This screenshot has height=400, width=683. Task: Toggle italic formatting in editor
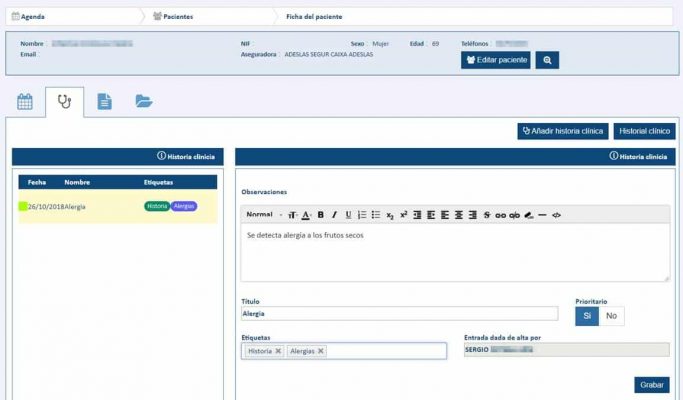pos(335,215)
